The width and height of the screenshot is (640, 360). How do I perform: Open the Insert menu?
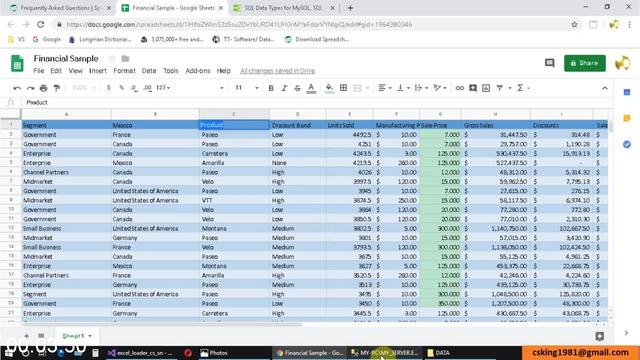[x=98, y=71]
